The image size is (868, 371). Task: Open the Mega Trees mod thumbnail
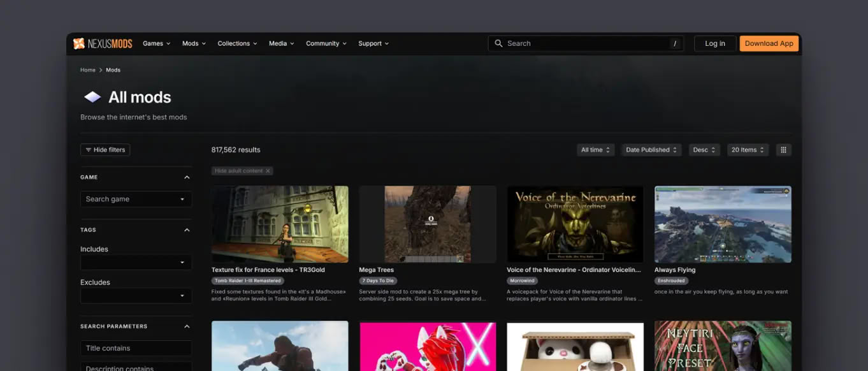click(x=428, y=224)
